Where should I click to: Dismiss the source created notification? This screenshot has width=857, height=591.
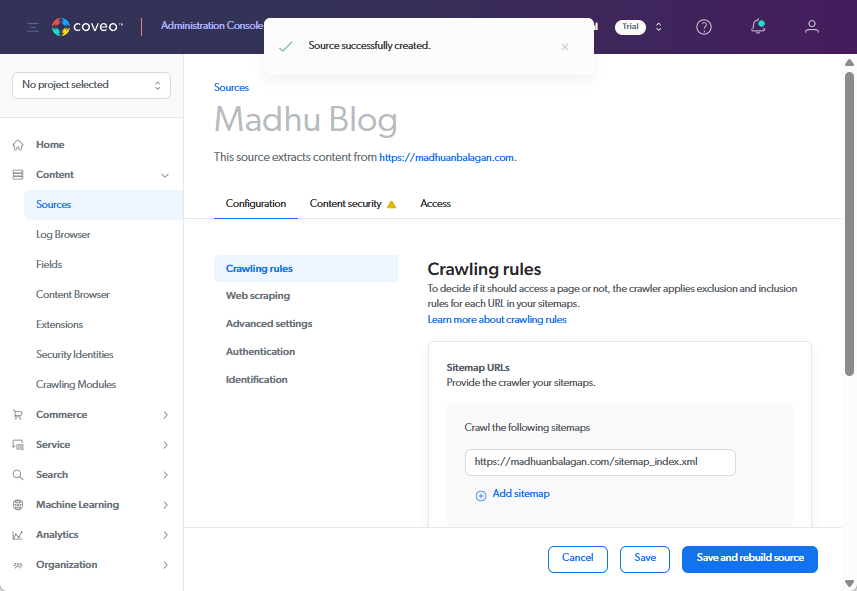(x=565, y=47)
